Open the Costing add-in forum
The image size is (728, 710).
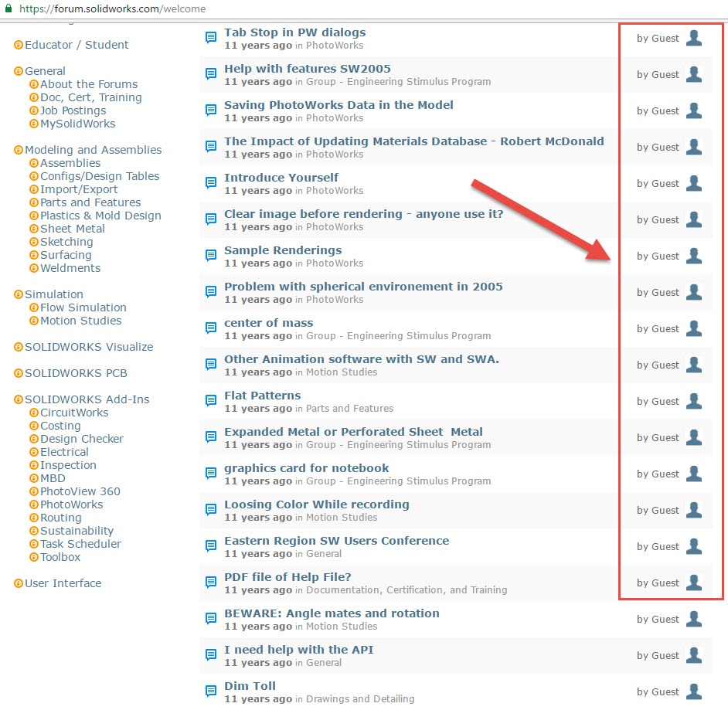click(60, 426)
